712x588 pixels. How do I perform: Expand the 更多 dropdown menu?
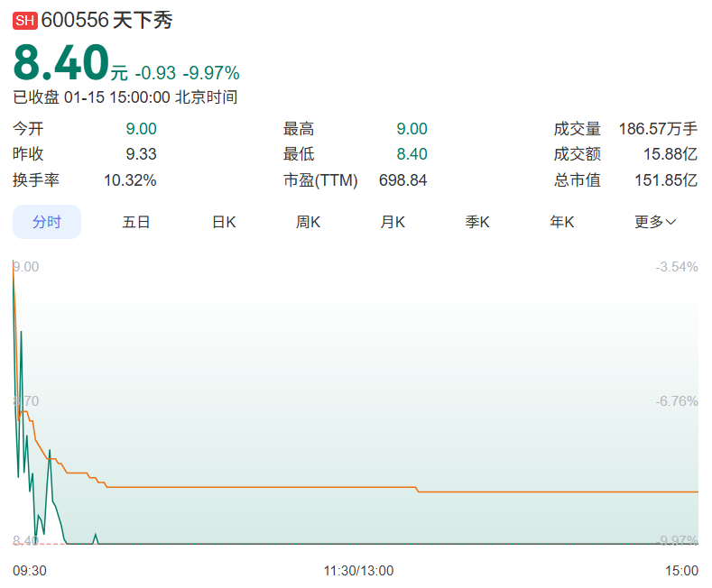click(x=655, y=222)
